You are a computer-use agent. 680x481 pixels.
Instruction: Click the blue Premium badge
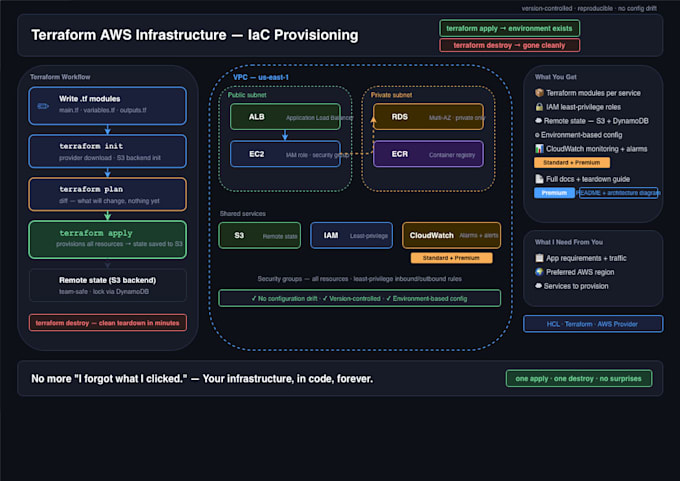[554, 193]
